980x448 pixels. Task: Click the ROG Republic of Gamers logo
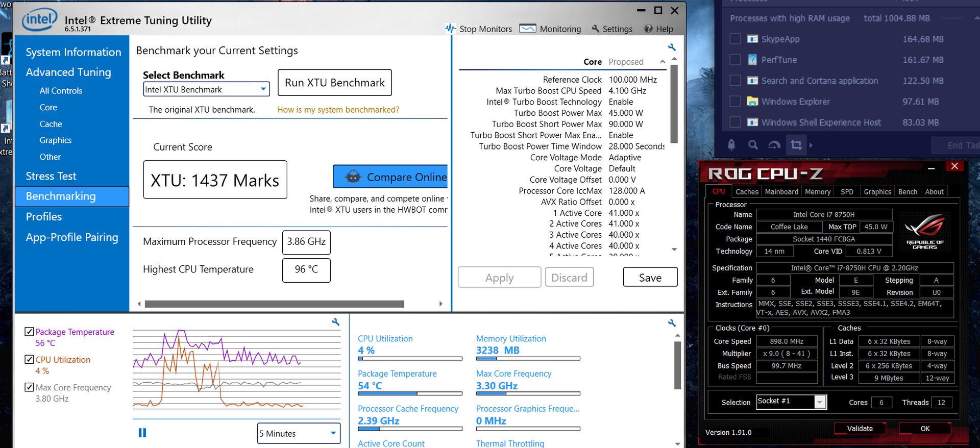925,232
